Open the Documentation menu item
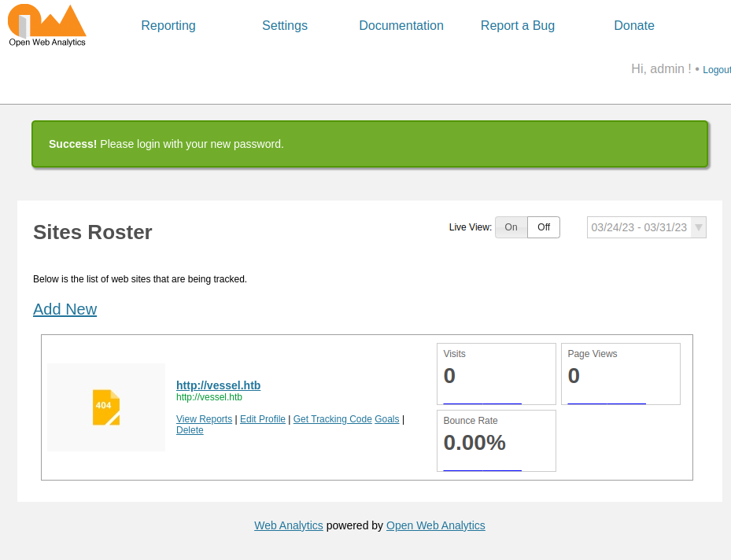Viewport: 731px width, 560px height. (x=401, y=26)
